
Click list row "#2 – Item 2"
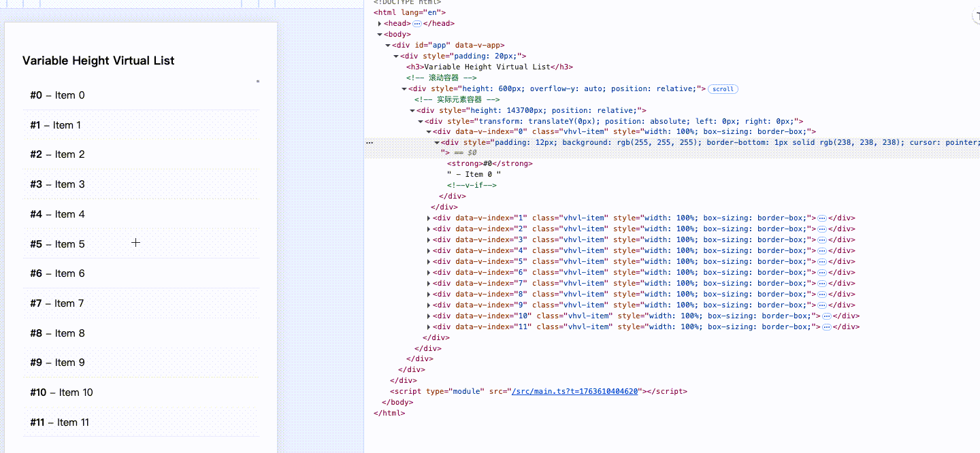click(141, 154)
